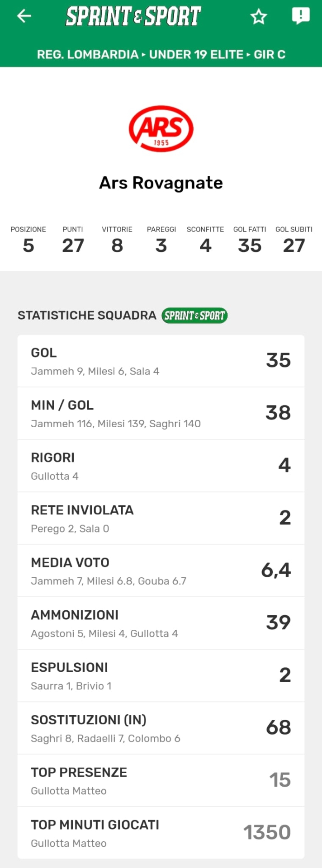Open the GOL statistics row
322x868 pixels.
pyautogui.click(x=161, y=361)
